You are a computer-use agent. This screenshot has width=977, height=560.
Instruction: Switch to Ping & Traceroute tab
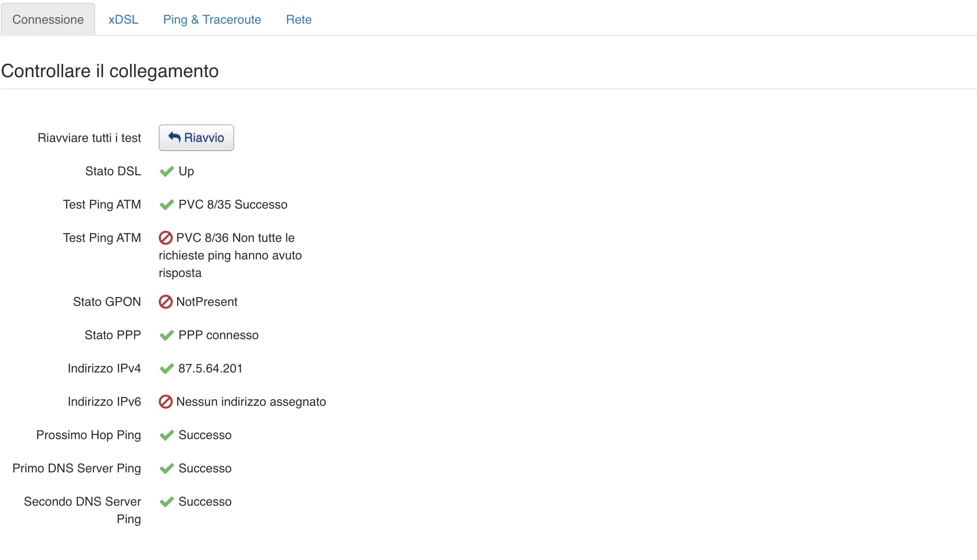tap(212, 20)
